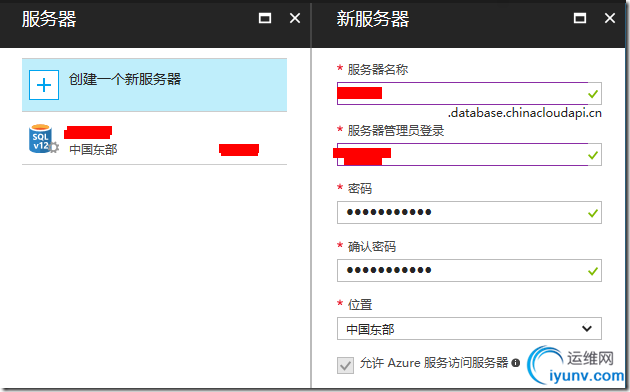Screen dimensions: 630x392
Task: Click the 服务器名称 field label
Action: point(378,69)
